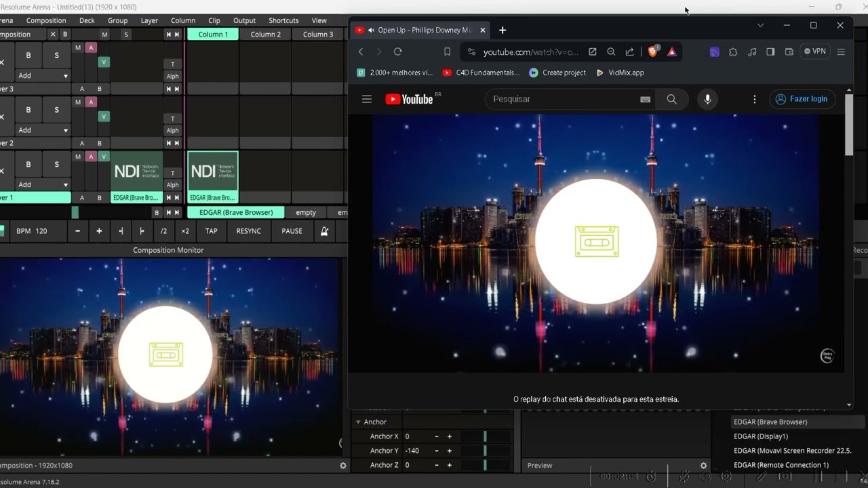Open Composition Monitor gear settings

coord(343,466)
